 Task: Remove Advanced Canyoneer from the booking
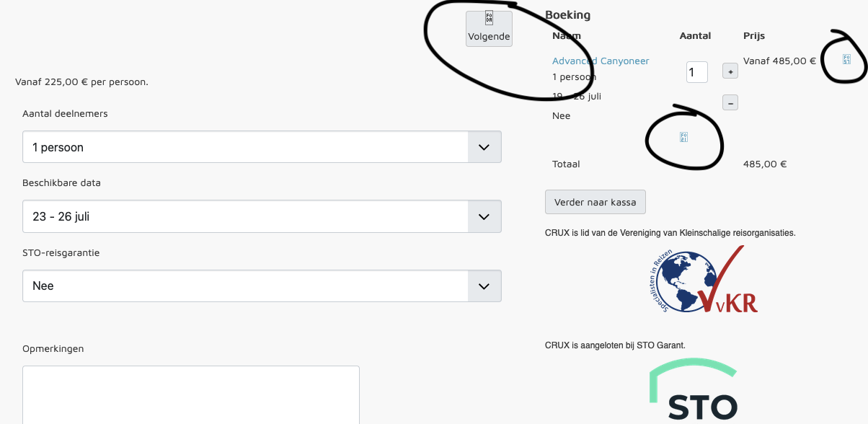click(x=847, y=60)
